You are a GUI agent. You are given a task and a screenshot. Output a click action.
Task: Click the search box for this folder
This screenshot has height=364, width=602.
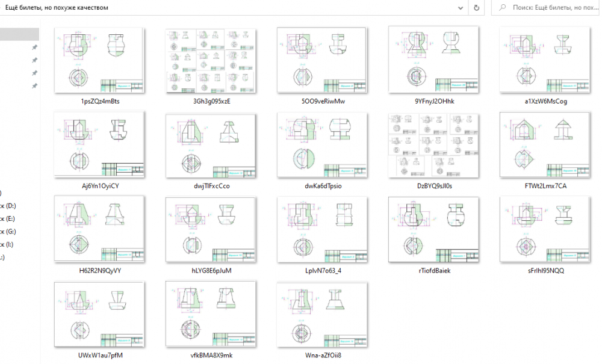[x=545, y=8]
